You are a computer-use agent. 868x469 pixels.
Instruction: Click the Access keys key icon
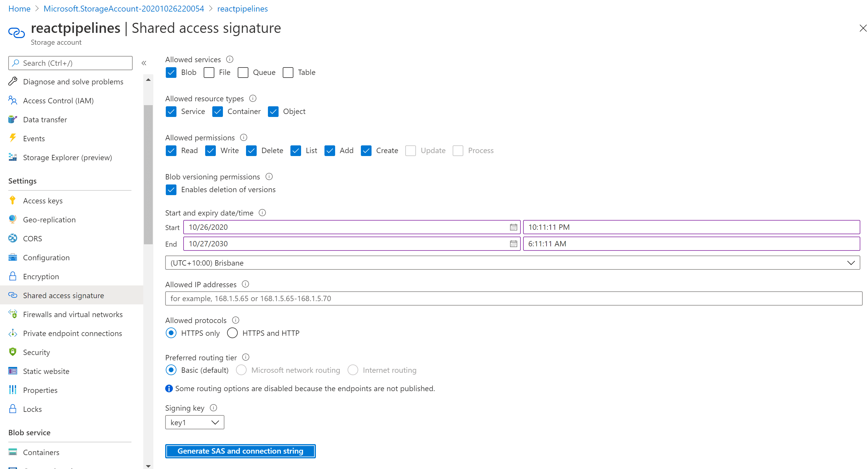coord(12,200)
